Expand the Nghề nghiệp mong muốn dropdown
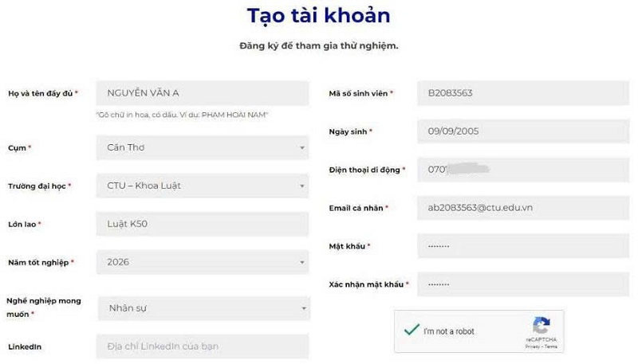Screen dimensions: 638x364 (204, 308)
